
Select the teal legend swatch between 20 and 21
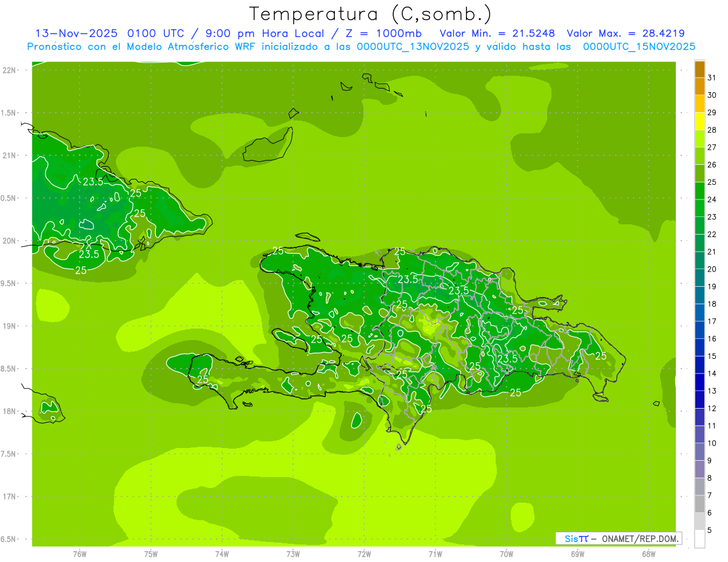[699, 261]
